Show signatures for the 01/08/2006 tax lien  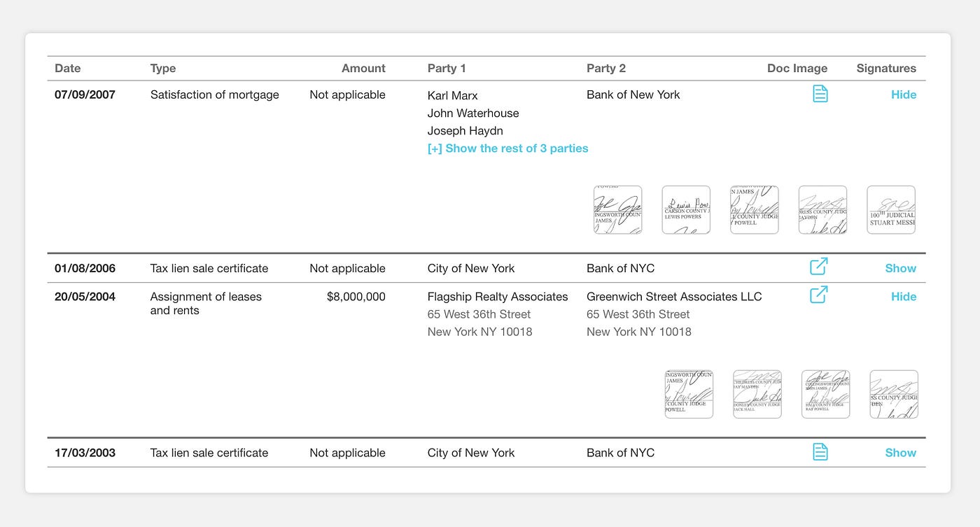click(x=901, y=267)
